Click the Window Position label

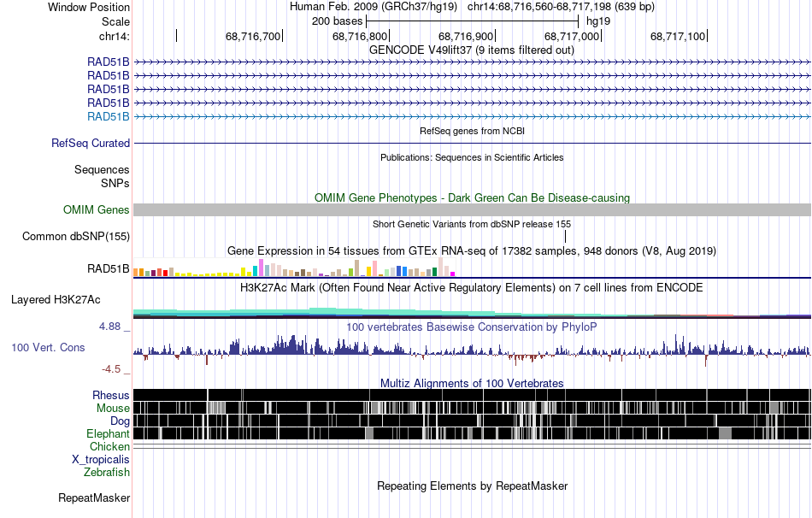pyautogui.click(x=89, y=7)
